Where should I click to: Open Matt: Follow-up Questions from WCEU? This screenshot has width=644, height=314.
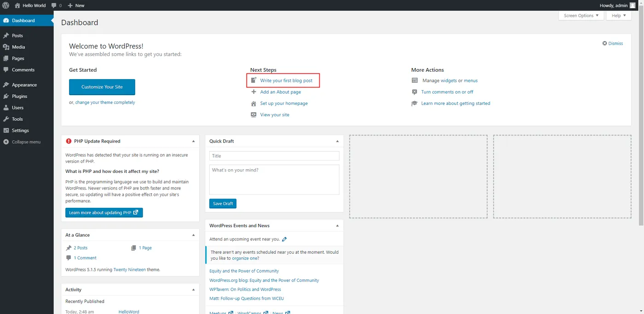(247, 299)
